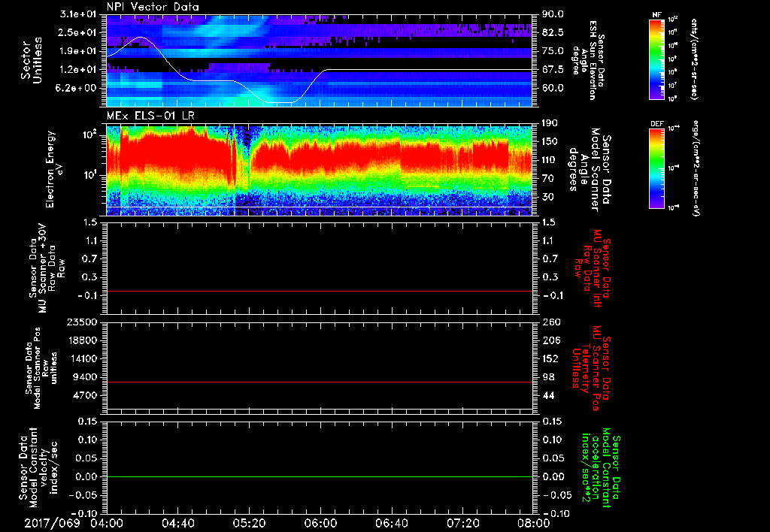Viewport: 770px width, 532px height.
Task: Select the 06:00 time axis label
Action: tap(320, 521)
